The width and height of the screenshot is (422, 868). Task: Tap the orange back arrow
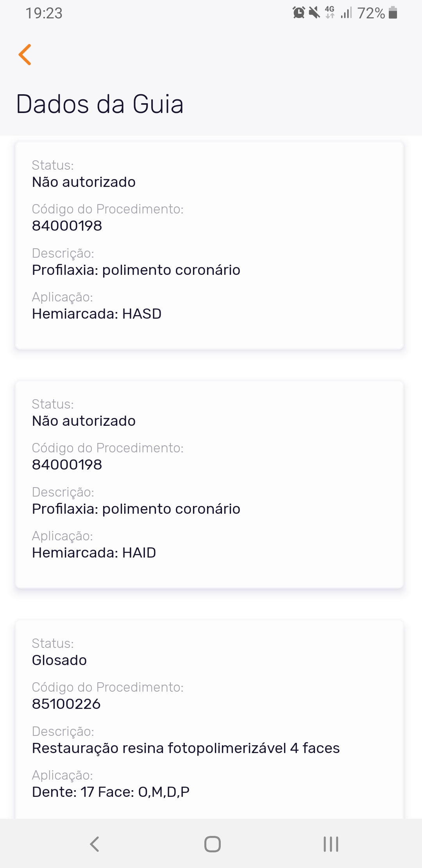point(25,54)
